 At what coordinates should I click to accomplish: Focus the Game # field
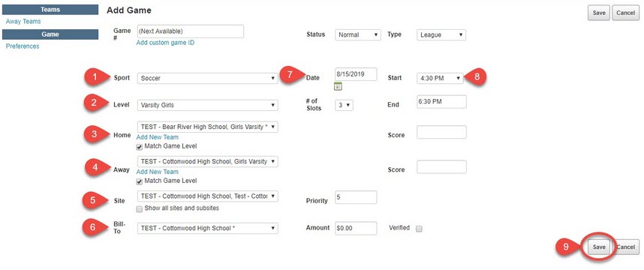(x=190, y=31)
